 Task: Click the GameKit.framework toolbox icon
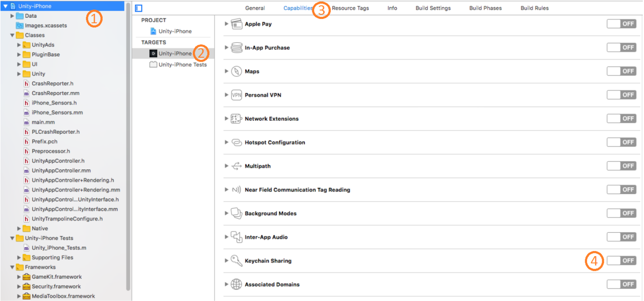pyautogui.click(x=26, y=277)
